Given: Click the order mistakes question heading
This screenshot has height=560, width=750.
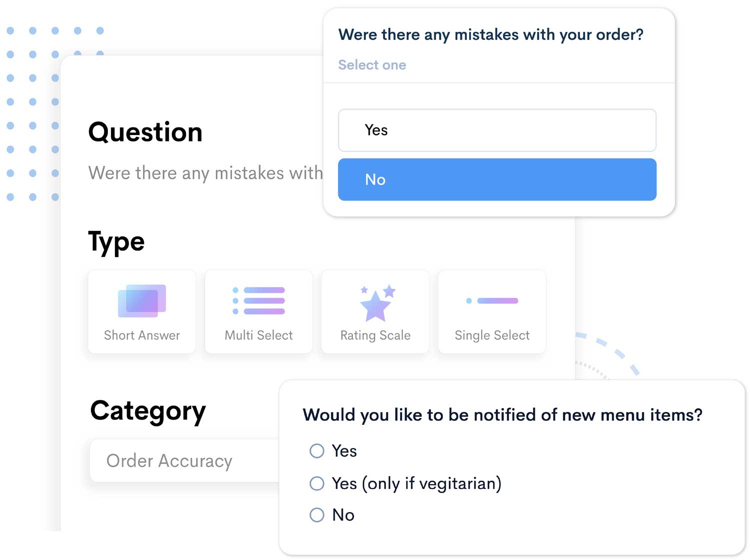Looking at the screenshot, I should 490,35.
